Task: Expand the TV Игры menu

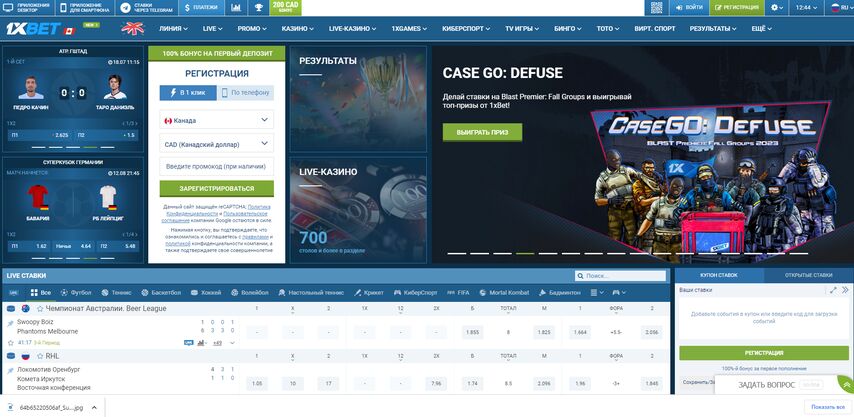Action: coord(522,29)
